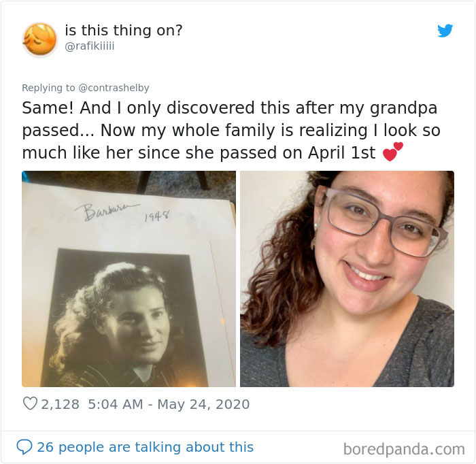Open the right selfie photo
The height and width of the screenshot is (464, 476).
click(x=347, y=279)
